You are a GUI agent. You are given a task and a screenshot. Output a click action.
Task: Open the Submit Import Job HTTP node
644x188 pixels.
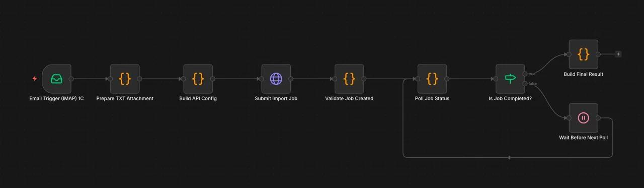click(x=276, y=79)
